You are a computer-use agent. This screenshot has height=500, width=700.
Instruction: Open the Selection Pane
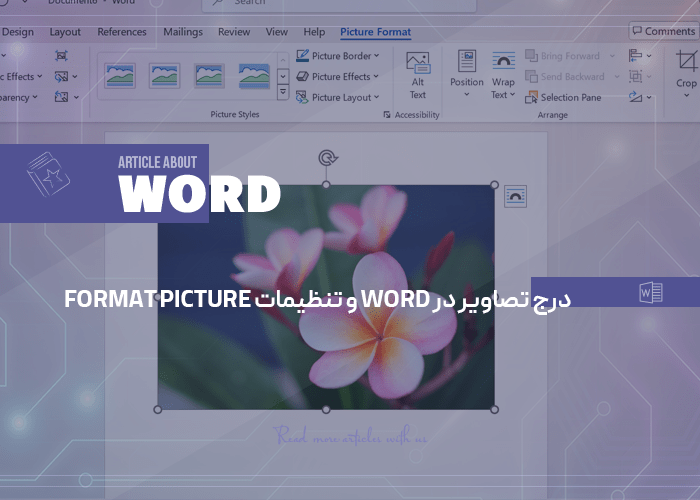point(563,97)
